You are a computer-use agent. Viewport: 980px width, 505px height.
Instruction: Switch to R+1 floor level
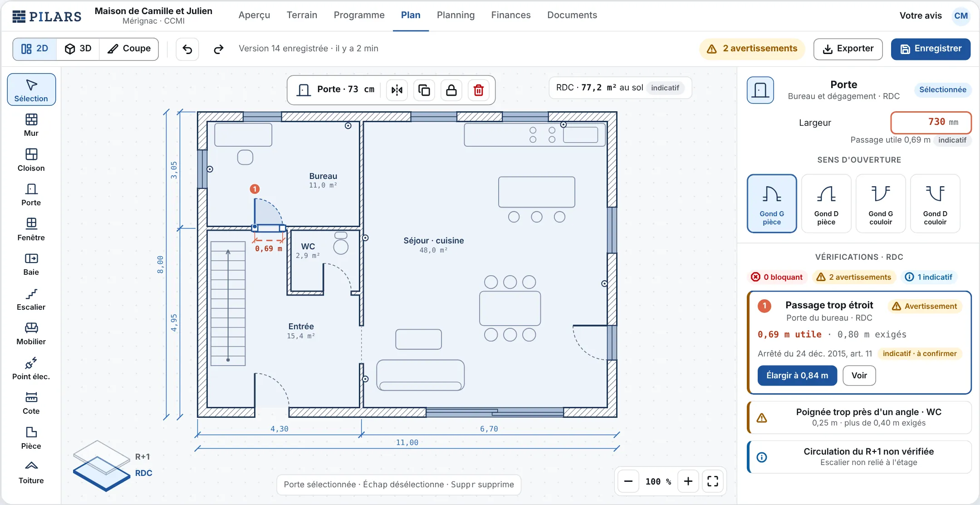point(142,456)
